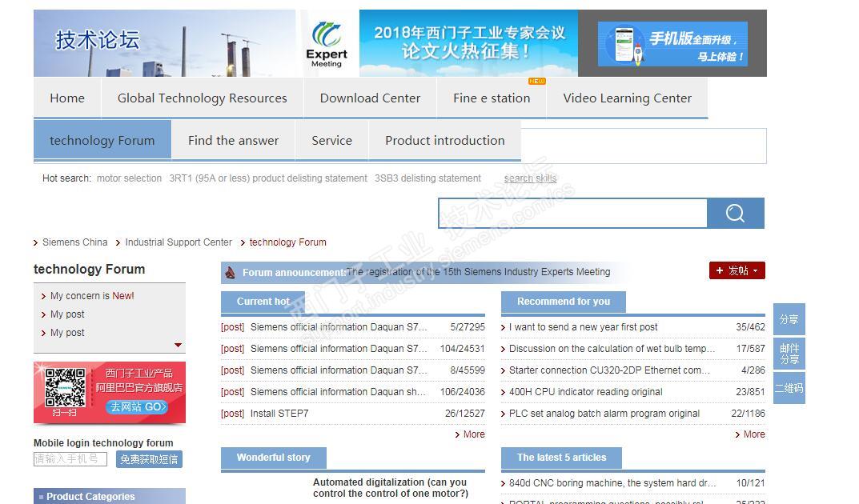
Task: Click the 西门子工业产品 Alibaba store banner text
Action: click(x=138, y=374)
